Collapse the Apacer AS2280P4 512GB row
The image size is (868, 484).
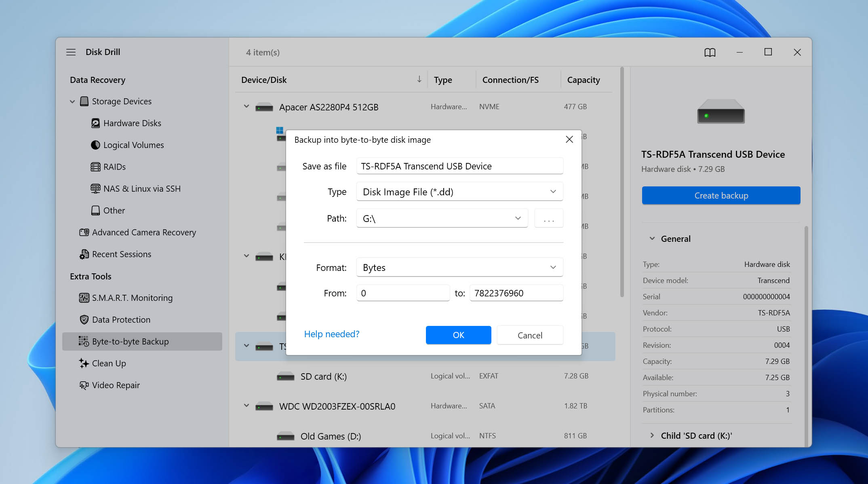[246, 107]
